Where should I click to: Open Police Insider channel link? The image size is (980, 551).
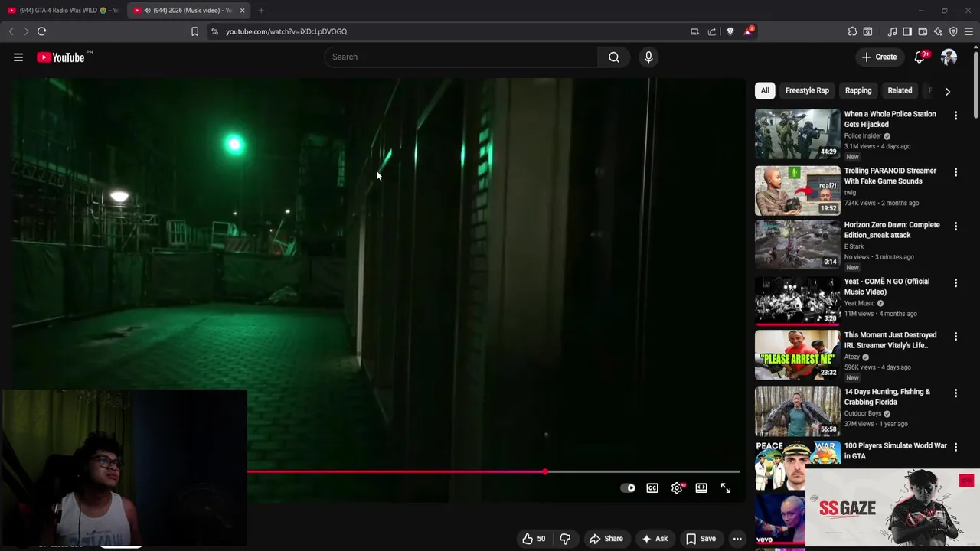[863, 136]
